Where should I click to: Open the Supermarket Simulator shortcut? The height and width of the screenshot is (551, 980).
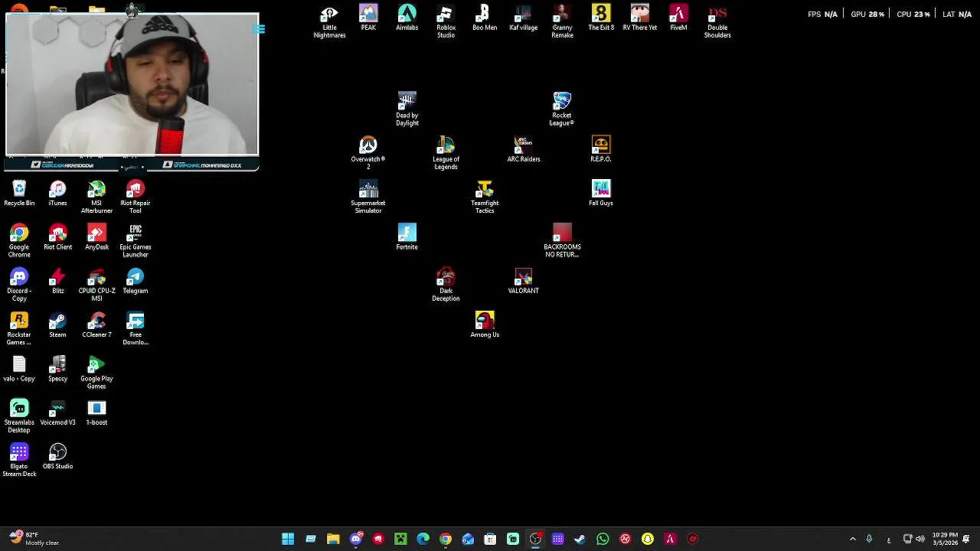(x=368, y=197)
